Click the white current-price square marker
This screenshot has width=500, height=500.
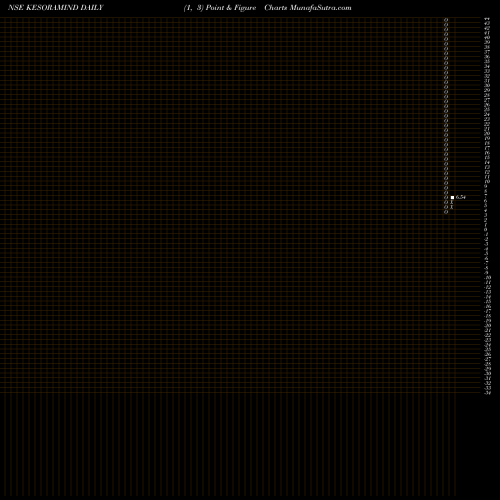pos(452,198)
